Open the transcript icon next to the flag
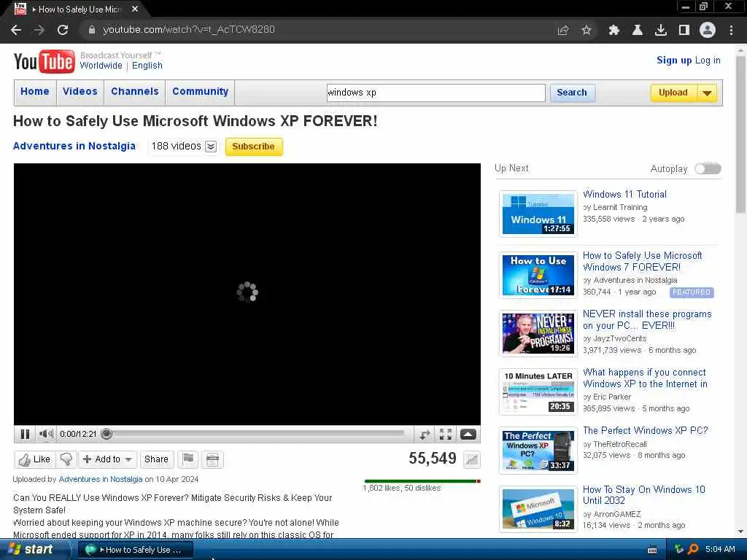The width and height of the screenshot is (747, 560). tap(212, 459)
